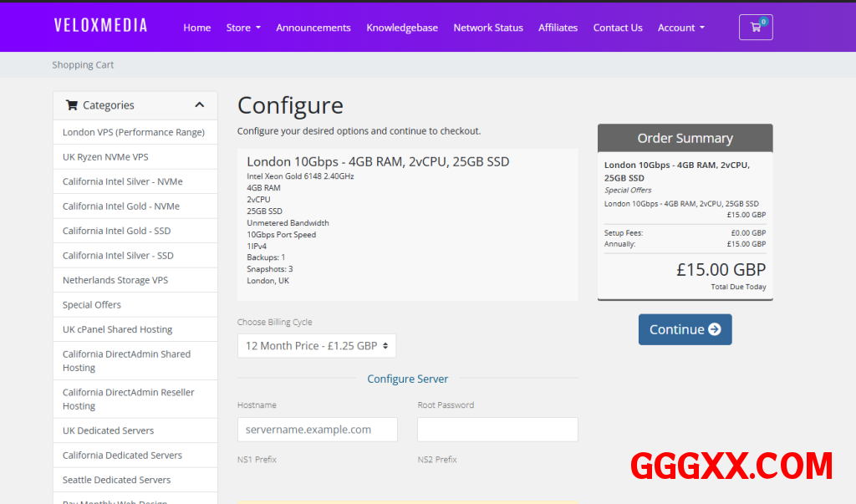Select Special Offers category
The width and height of the screenshot is (856, 504).
click(x=92, y=305)
